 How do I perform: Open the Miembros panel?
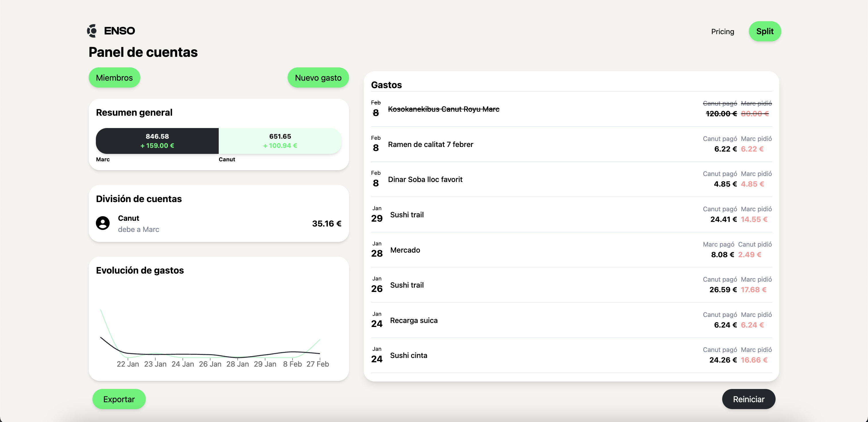(x=114, y=78)
